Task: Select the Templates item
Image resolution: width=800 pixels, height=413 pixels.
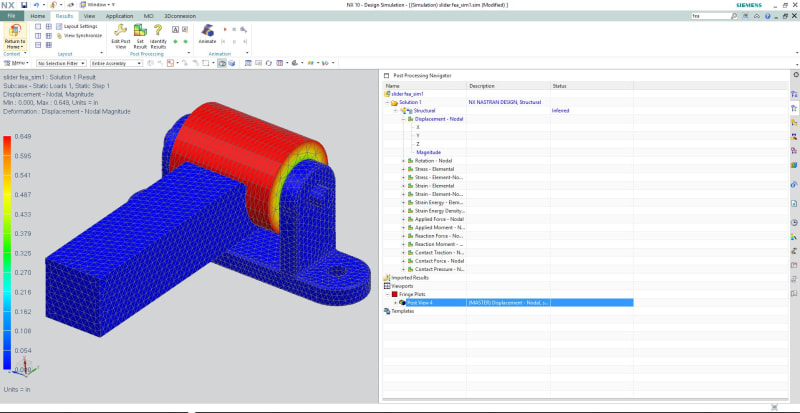Action: (x=403, y=311)
